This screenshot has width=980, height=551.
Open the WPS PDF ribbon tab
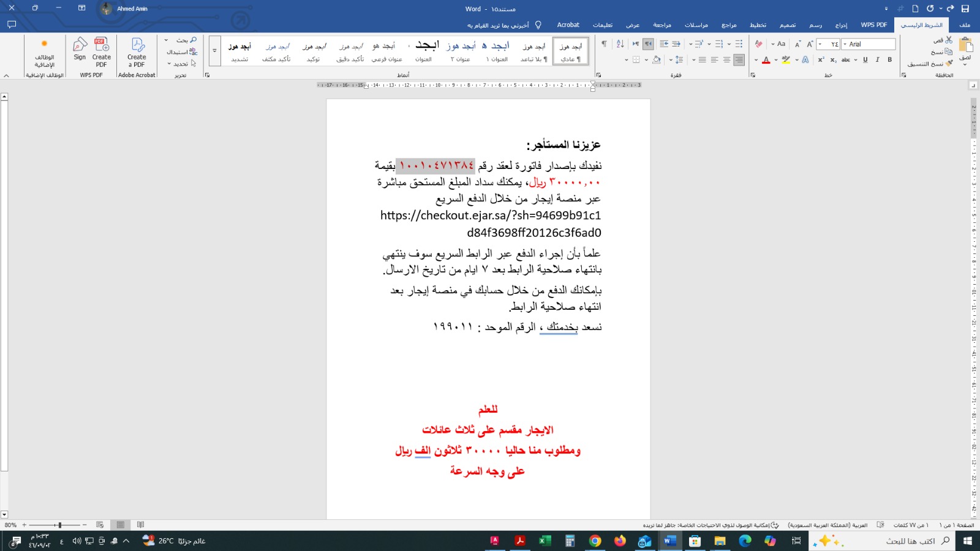873,25
